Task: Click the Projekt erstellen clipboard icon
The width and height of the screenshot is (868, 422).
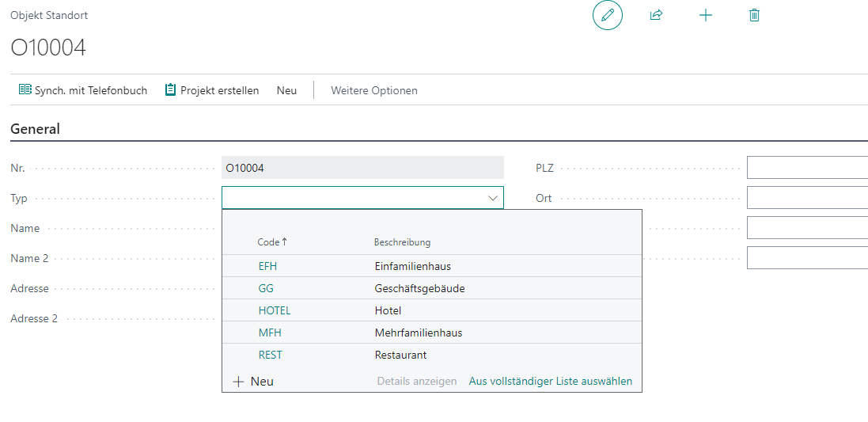Action: coord(170,89)
